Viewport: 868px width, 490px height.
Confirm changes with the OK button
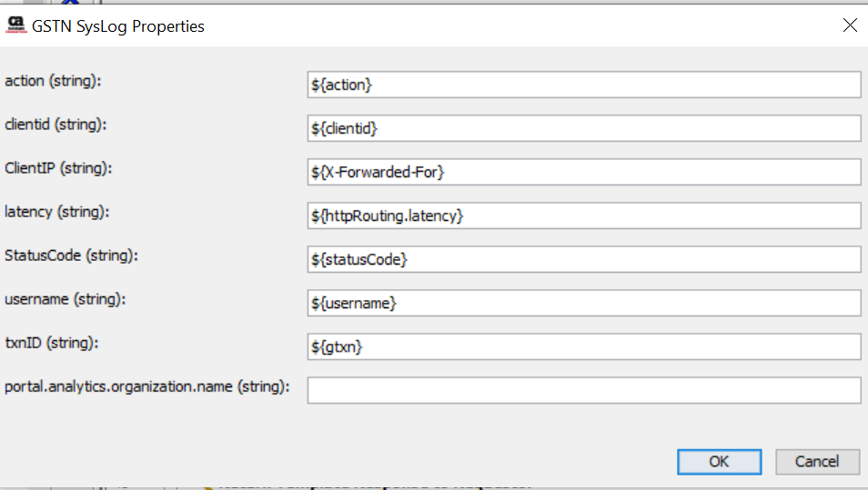[719, 462]
